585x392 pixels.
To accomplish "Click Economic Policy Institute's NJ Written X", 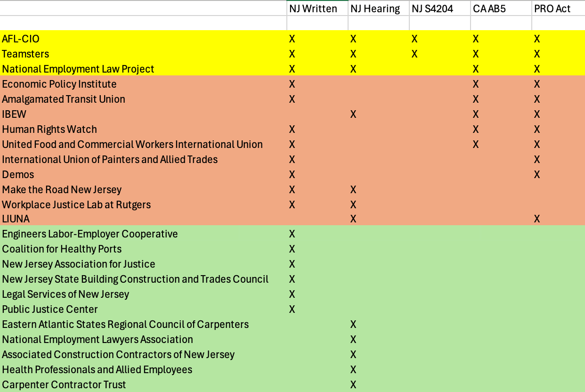I will [x=292, y=84].
